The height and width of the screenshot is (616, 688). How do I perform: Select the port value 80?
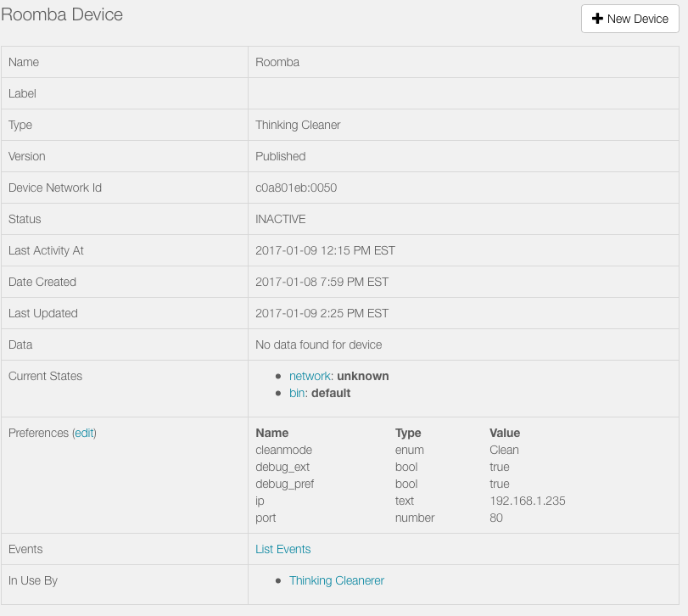[496, 518]
